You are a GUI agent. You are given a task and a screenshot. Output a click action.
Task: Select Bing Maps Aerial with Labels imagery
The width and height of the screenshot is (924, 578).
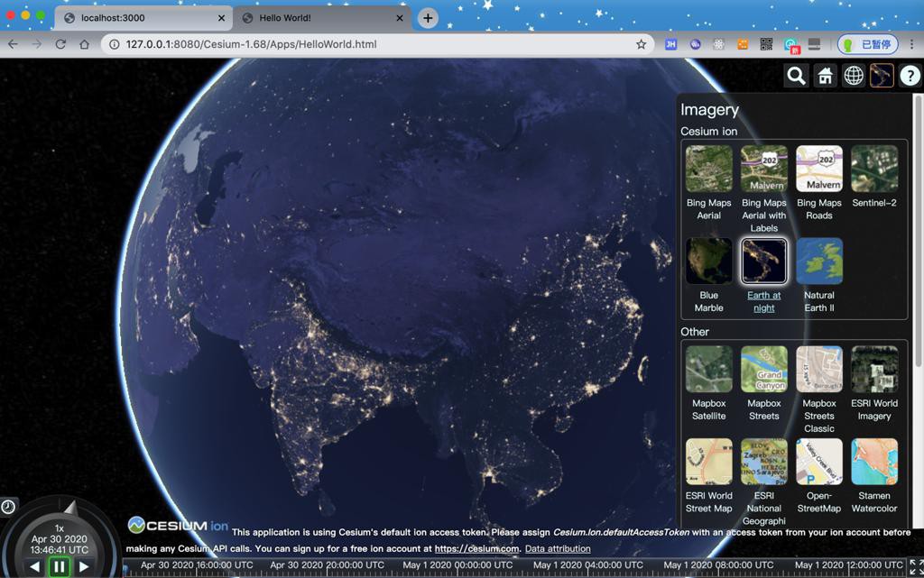click(763, 169)
